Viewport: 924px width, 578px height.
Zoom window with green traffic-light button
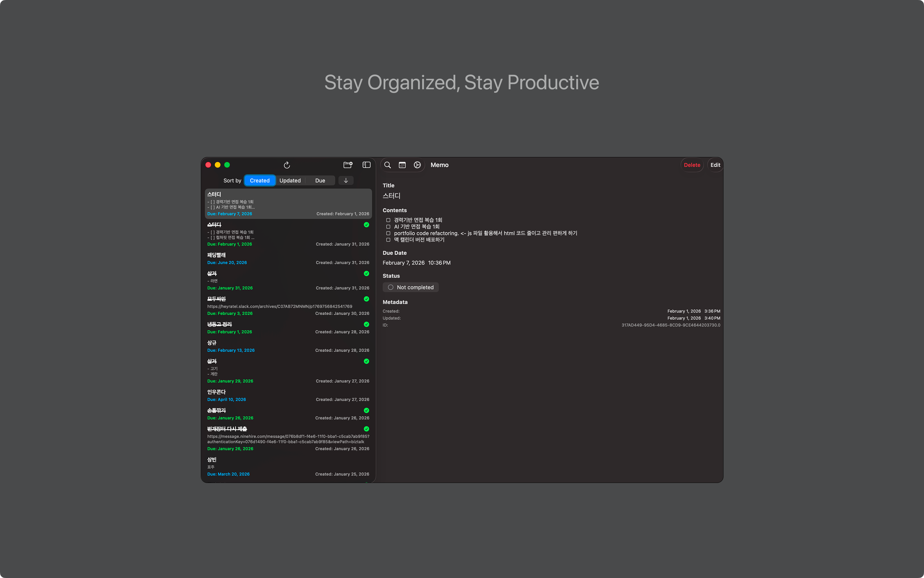pos(227,165)
